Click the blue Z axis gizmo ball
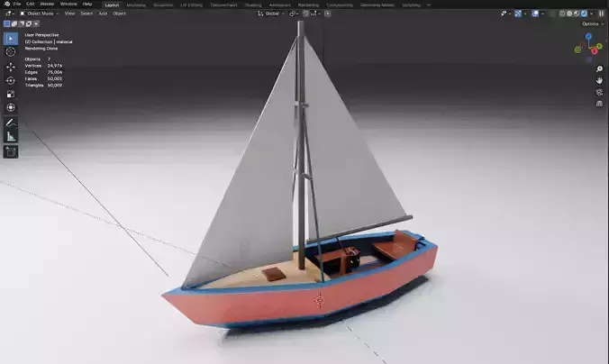Screen dimensions: 609x364 [588, 36]
